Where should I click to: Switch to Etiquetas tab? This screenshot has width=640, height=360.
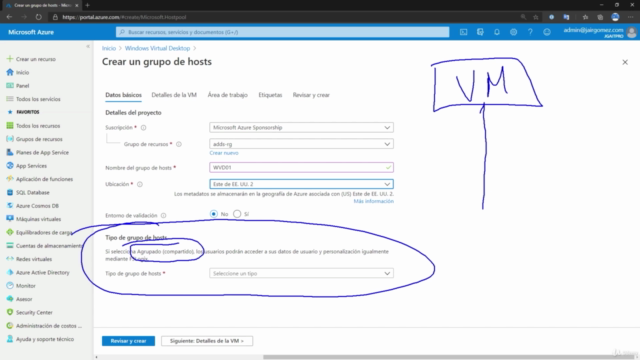(270, 95)
